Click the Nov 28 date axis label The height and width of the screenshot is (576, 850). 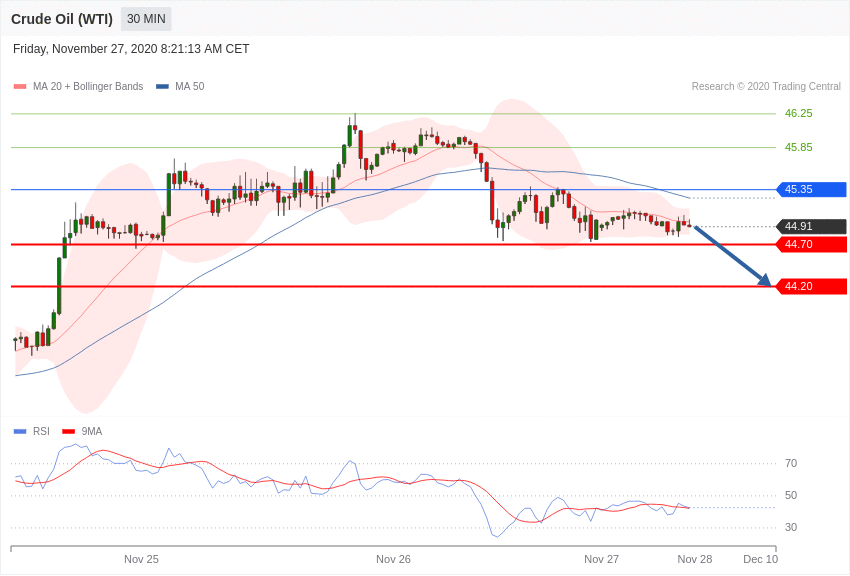click(x=695, y=559)
